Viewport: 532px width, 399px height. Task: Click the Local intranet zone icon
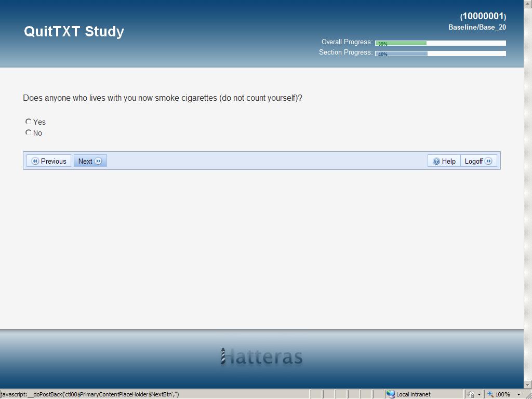391,394
